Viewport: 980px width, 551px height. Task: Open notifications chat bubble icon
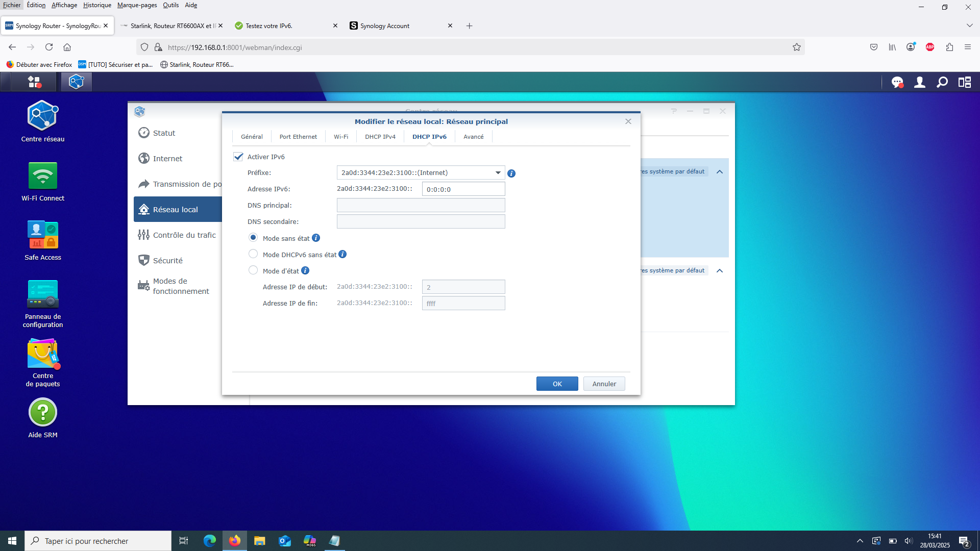(897, 82)
